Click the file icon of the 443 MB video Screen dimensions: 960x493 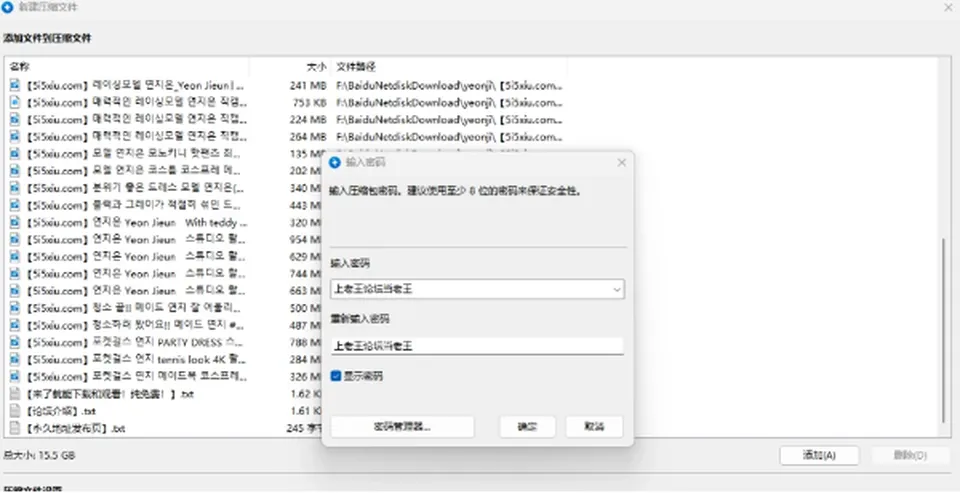pos(15,205)
